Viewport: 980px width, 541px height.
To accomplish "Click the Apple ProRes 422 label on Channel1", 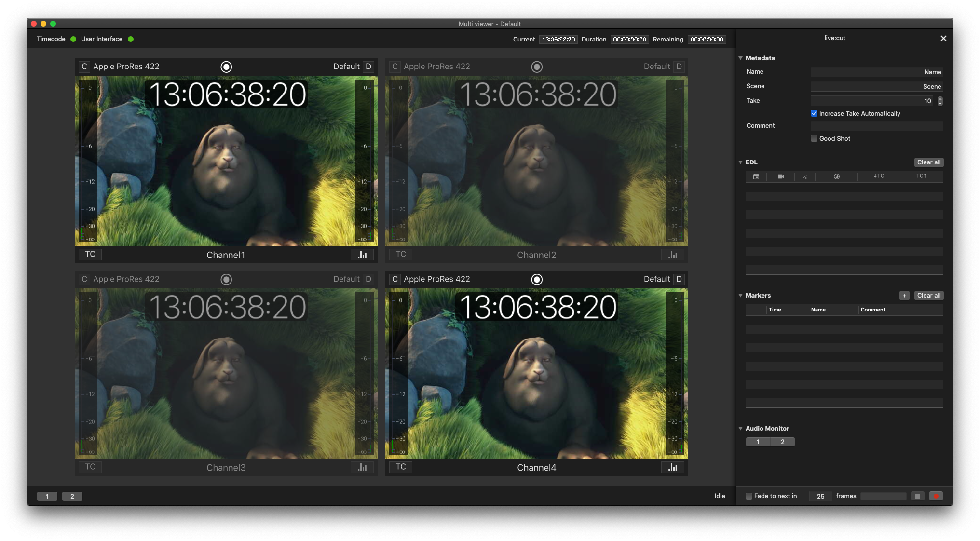I will pos(126,67).
